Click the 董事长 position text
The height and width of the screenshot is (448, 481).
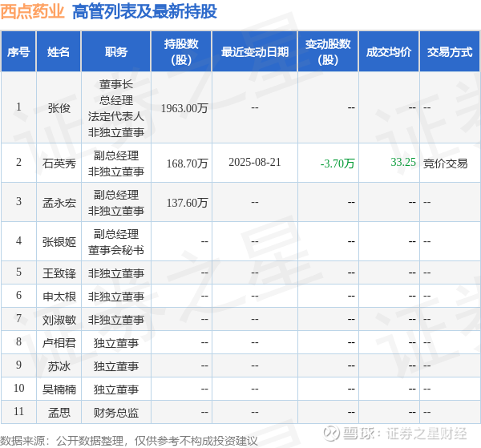pyautogui.click(x=116, y=84)
